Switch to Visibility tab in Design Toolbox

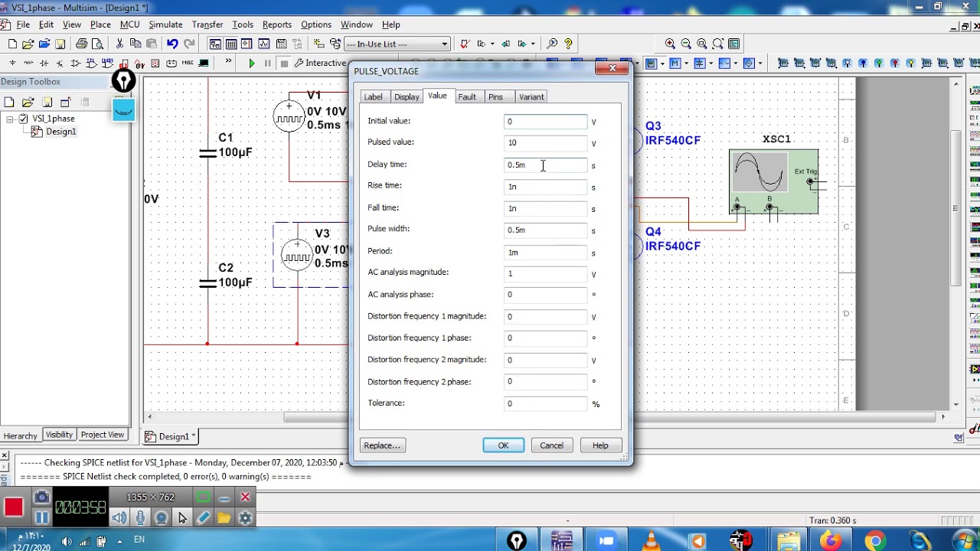pyautogui.click(x=59, y=435)
